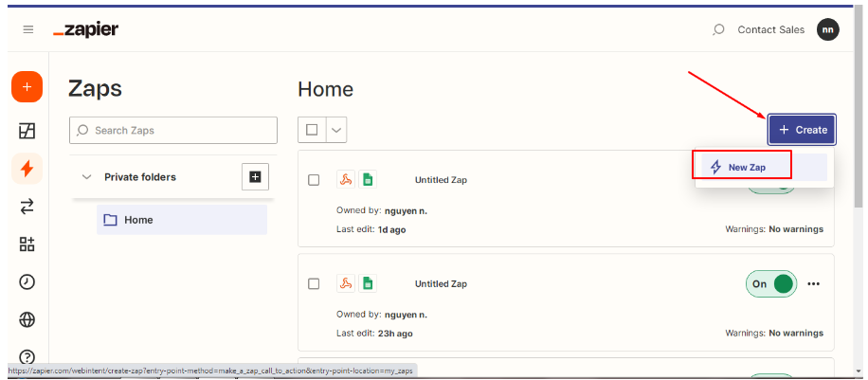868x380 pixels.
Task: Click the webhook icon of the first Untitled Zap
Action: click(x=346, y=179)
